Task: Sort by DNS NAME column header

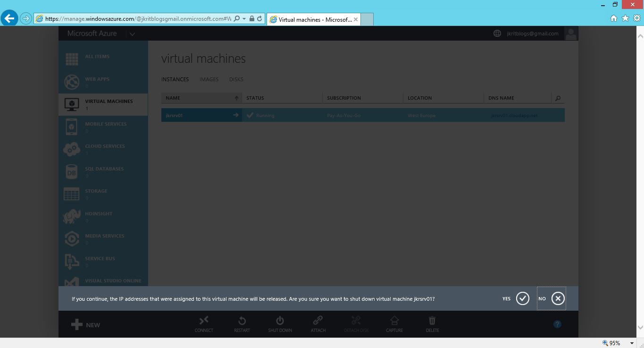Action: (x=518, y=98)
